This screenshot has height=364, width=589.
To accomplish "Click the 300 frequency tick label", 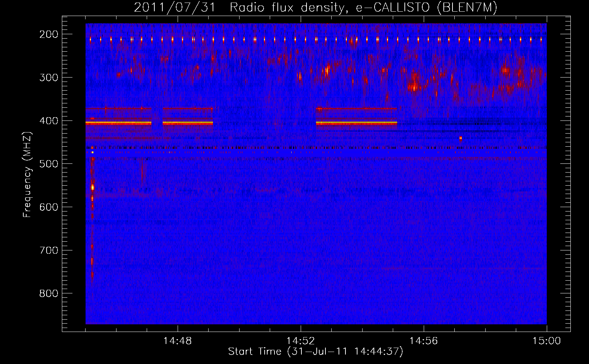I will 48,78.
